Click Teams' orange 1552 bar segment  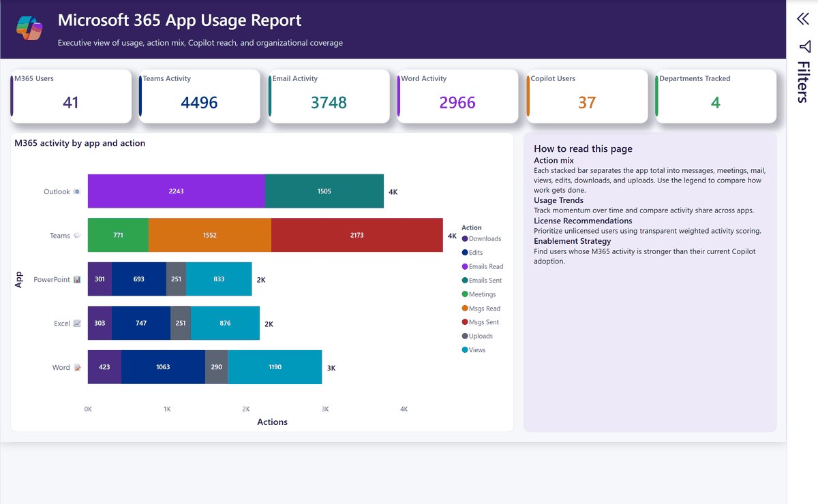pyautogui.click(x=210, y=235)
